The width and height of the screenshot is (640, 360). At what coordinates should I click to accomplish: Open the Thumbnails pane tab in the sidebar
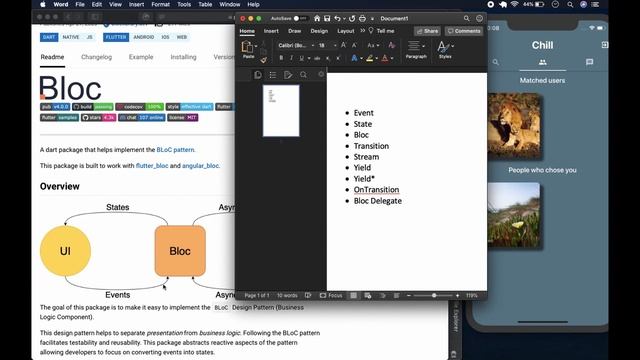click(x=258, y=75)
